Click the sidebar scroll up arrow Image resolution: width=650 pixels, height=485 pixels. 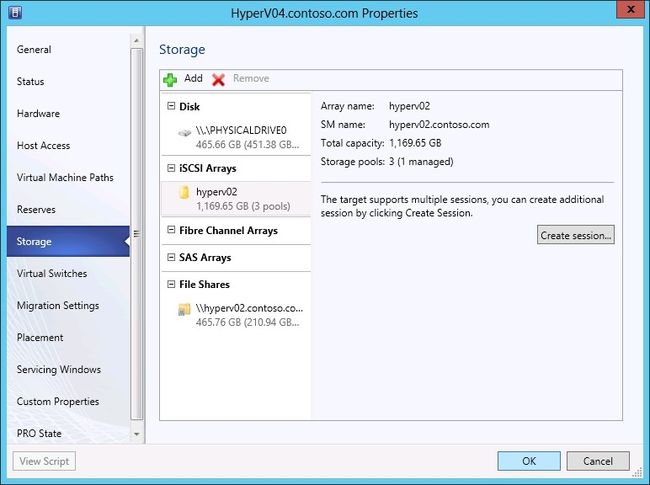pyautogui.click(x=136, y=41)
